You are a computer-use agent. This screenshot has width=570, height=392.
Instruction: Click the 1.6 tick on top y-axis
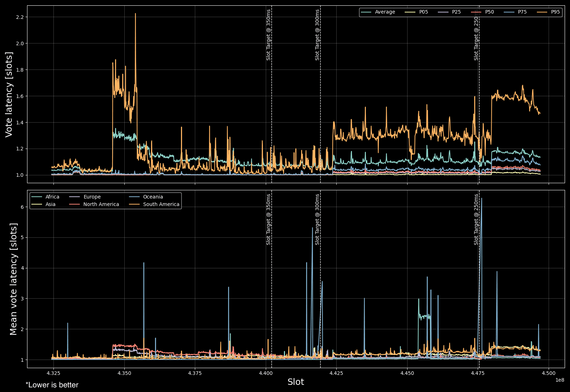point(20,96)
